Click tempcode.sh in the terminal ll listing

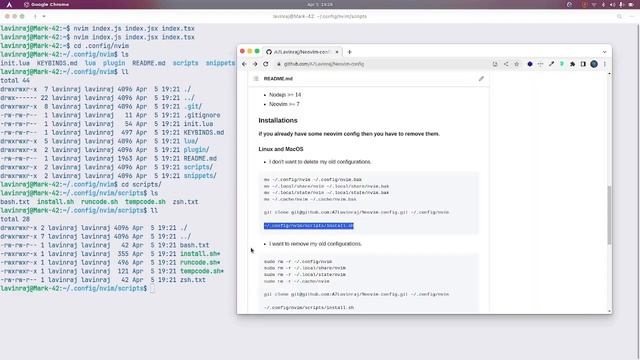click(x=202, y=271)
